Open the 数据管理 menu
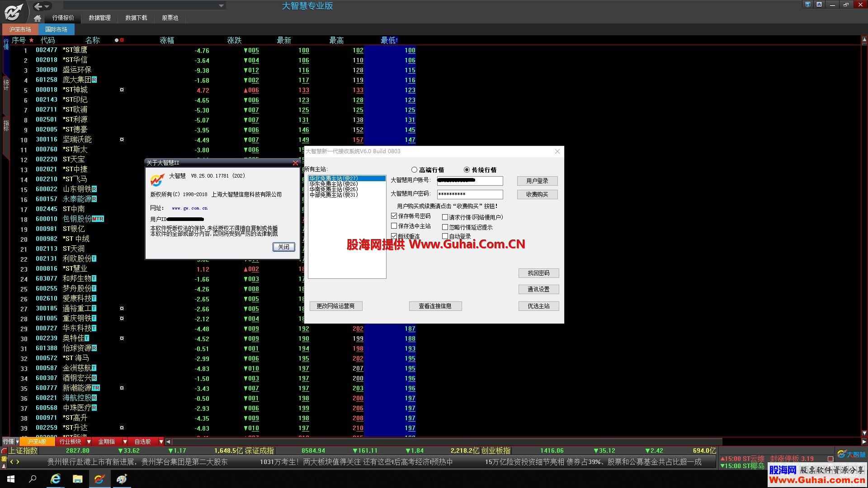Viewport: 868px width, 488px height. point(99,18)
